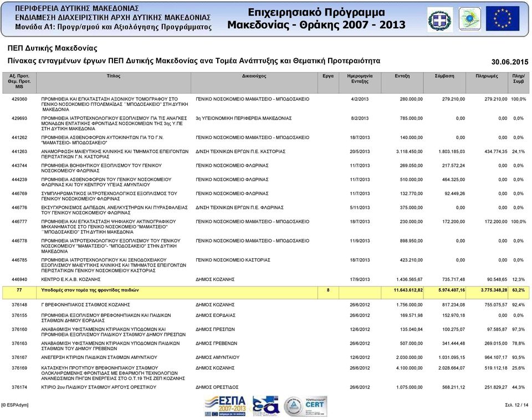Click the amount 3.118.450,00
Screen dimensions: 532x420
click(409, 152)
